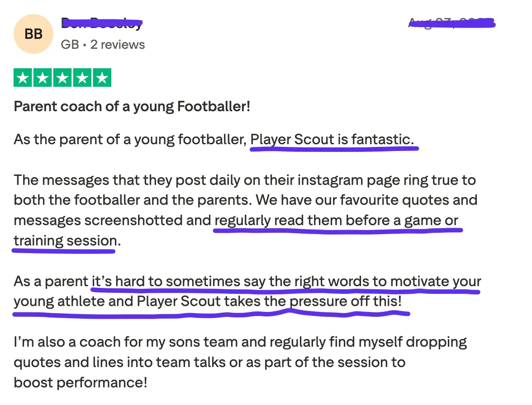Open the reviewer's 2 reviews count
This screenshot has width=532, height=405.
coord(118,44)
